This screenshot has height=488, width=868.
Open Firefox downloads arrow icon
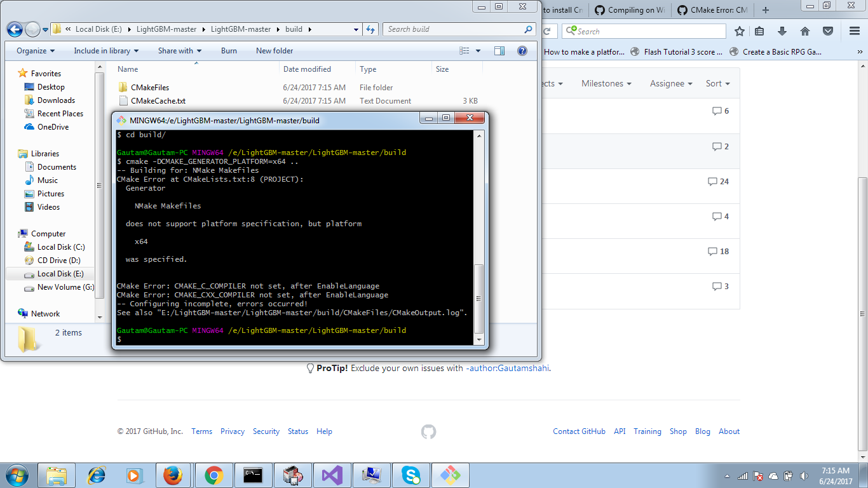click(x=782, y=31)
